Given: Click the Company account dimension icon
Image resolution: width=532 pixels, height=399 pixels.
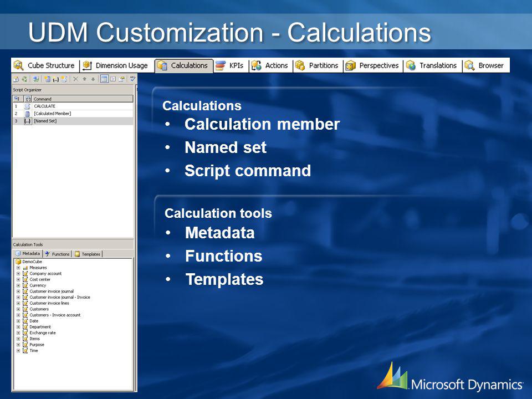Looking at the screenshot, I should (25, 273).
